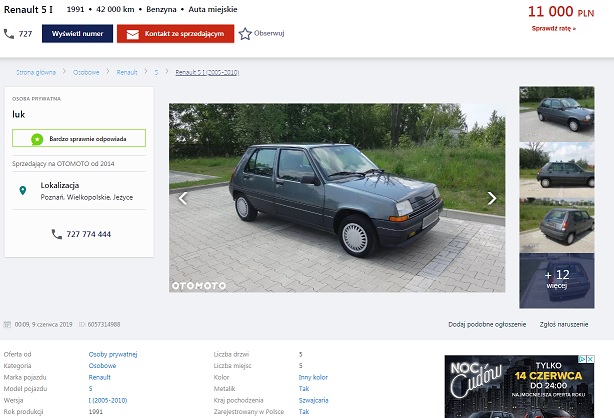Open the Osobowe category value link
Screen dimensions: 614x418
click(x=102, y=366)
